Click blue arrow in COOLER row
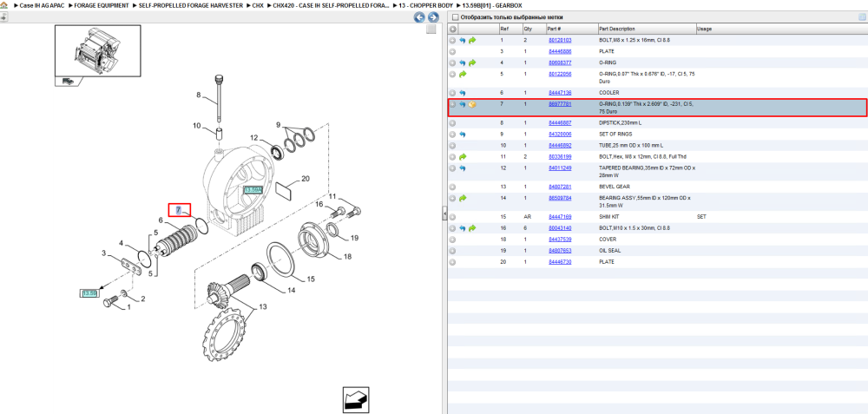The width and height of the screenshot is (868, 414). coord(463,92)
